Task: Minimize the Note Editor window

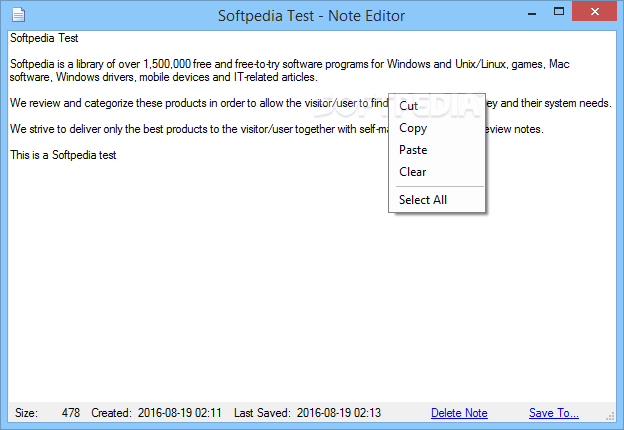Action: click(532, 12)
